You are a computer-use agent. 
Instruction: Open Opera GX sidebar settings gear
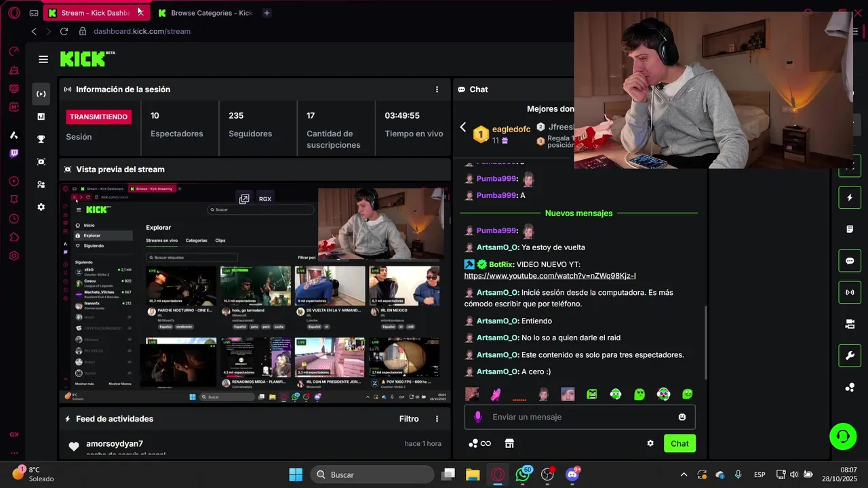[x=14, y=256]
